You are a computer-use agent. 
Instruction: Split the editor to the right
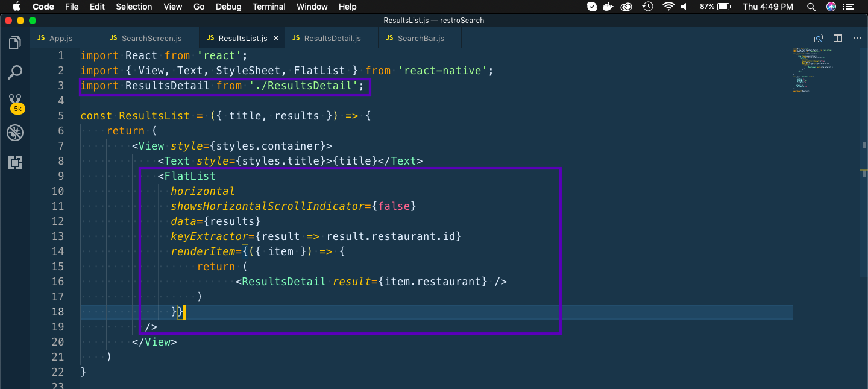pyautogui.click(x=838, y=38)
